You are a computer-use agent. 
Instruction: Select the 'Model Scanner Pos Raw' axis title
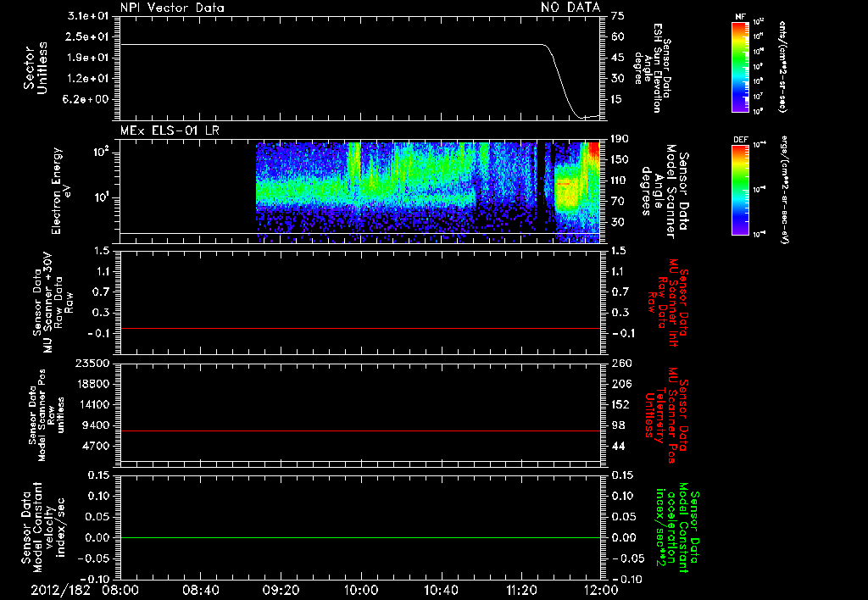(x=47, y=415)
